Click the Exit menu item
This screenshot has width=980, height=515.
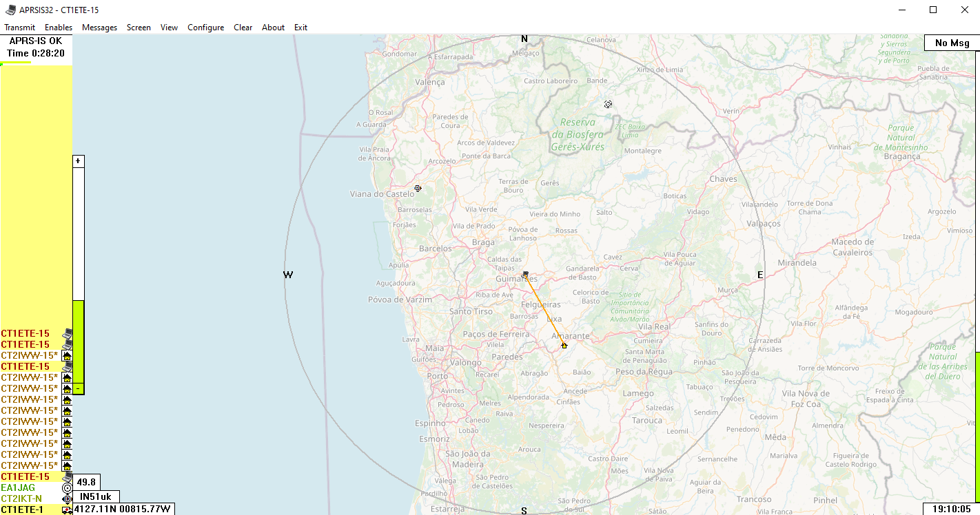pyautogui.click(x=300, y=28)
